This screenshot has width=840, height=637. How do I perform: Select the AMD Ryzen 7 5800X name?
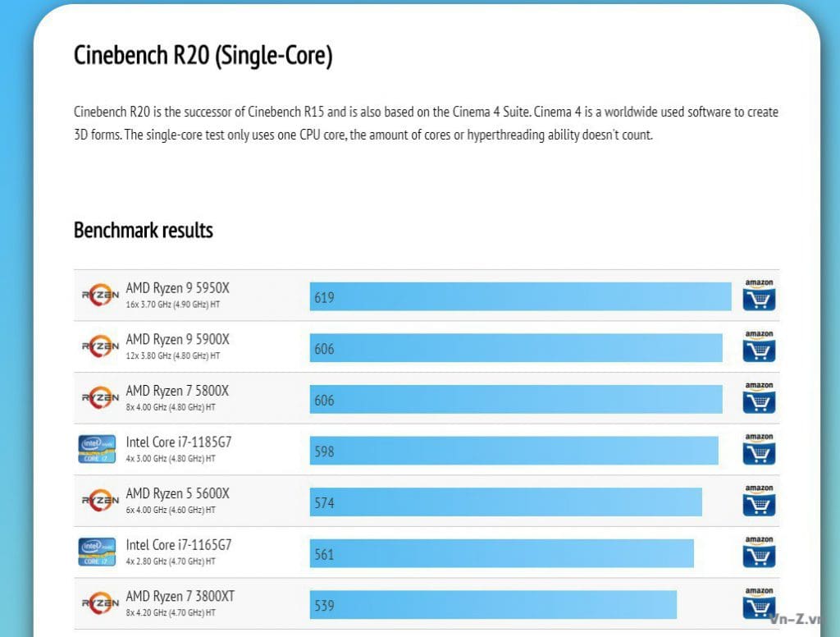click(x=177, y=392)
